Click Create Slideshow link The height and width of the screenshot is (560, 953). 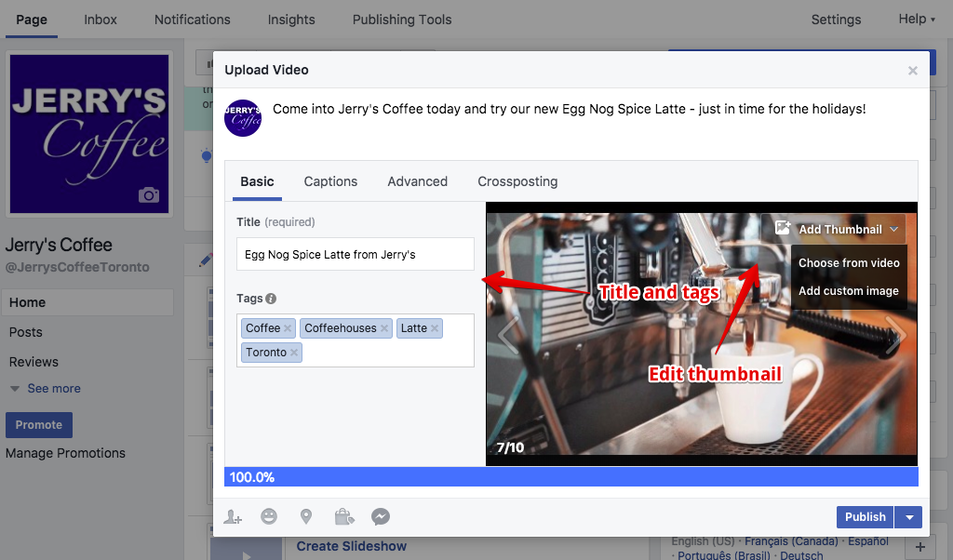[351, 546]
